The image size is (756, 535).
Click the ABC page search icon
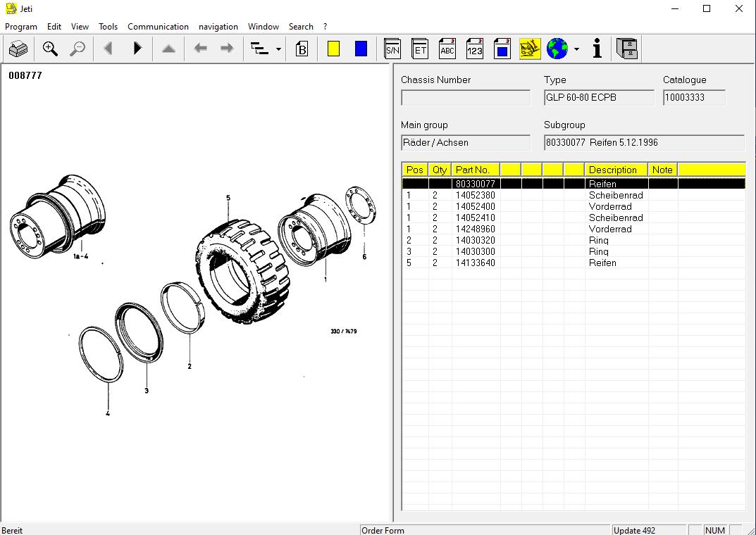[x=447, y=49]
